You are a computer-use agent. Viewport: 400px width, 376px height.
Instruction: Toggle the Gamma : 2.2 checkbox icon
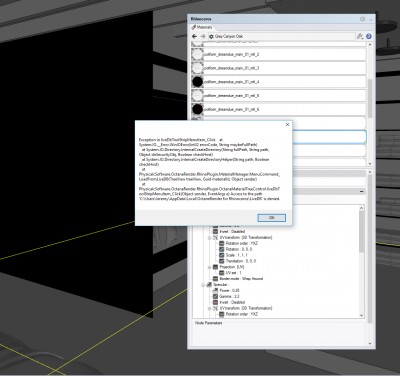pos(216,296)
